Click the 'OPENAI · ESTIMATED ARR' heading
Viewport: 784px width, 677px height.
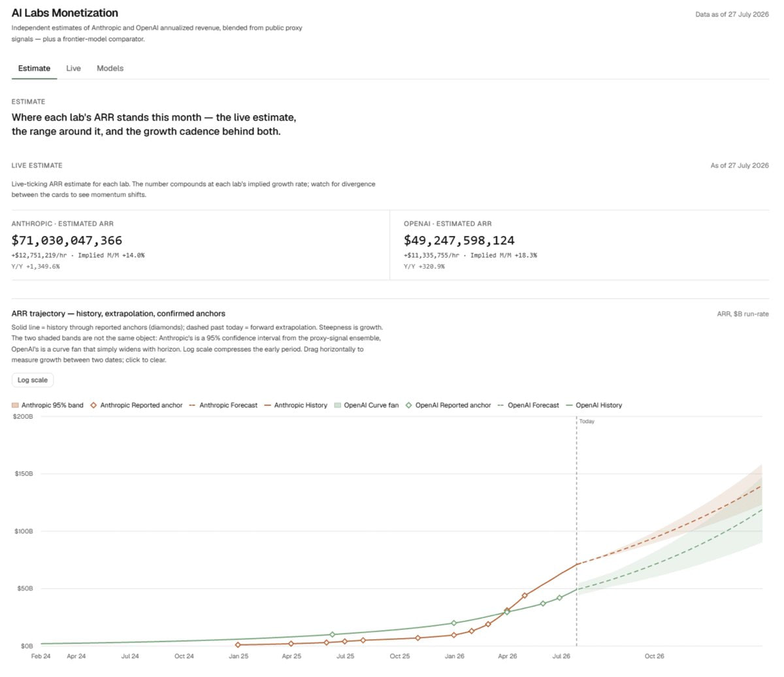click(448, 223)
